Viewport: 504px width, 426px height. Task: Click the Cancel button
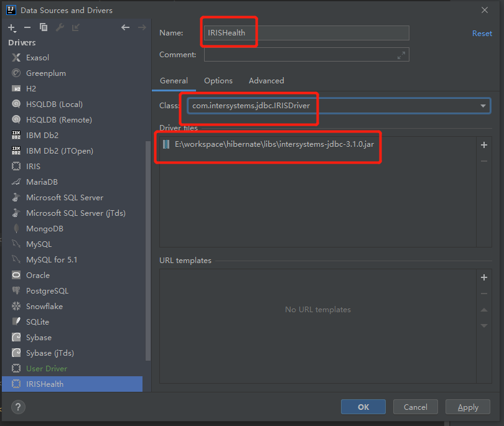click(x=415, y=407)
